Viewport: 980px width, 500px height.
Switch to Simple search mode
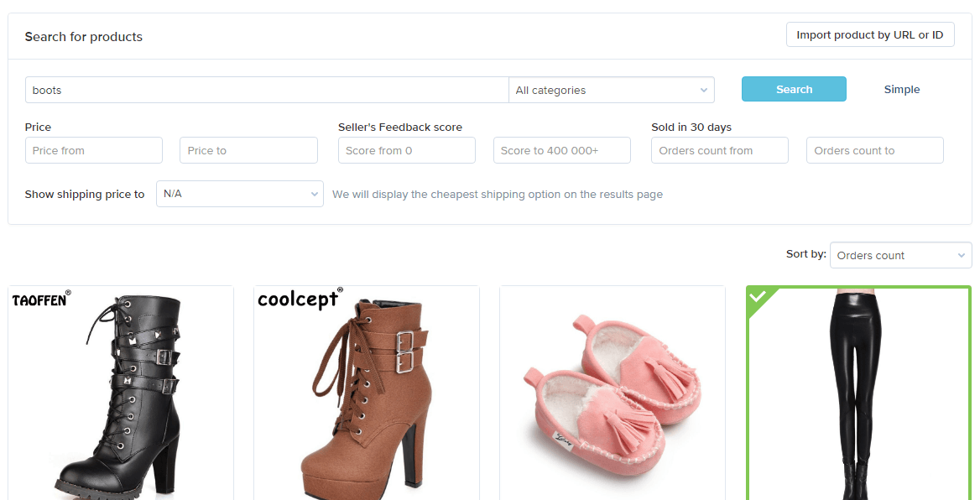pyautogui.click(x=901, y=90)
